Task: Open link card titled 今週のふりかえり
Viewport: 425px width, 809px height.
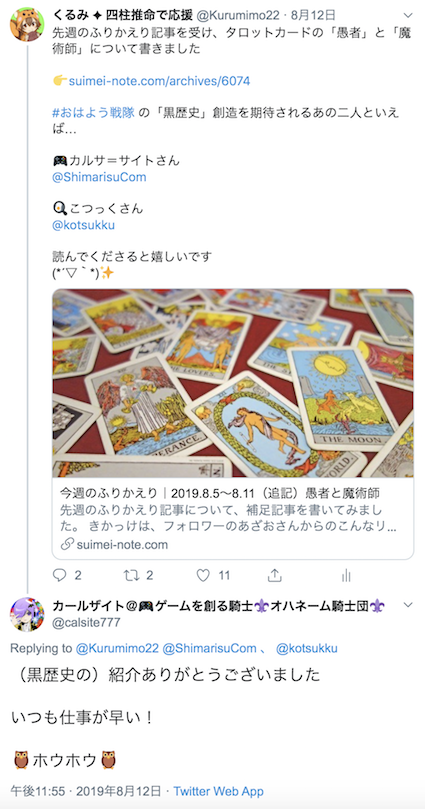Action: (x=233, y=518)
